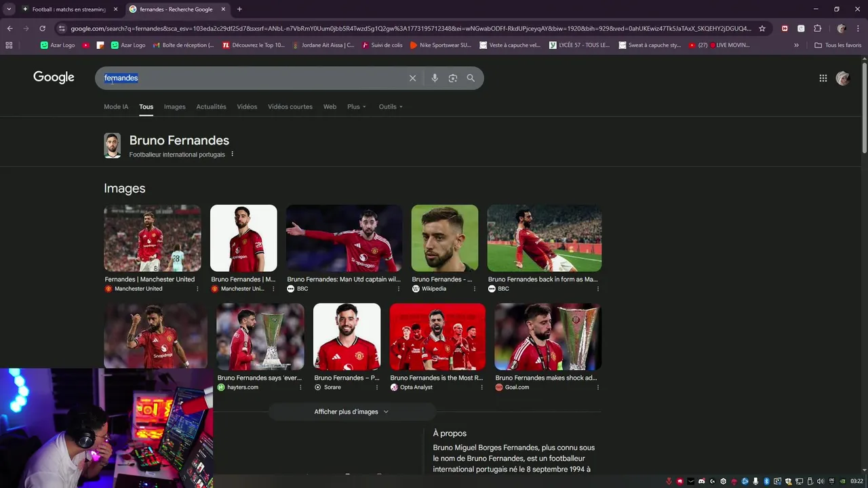
Task: Open Boîte de réception bookmark
Action: coord(183,45)
